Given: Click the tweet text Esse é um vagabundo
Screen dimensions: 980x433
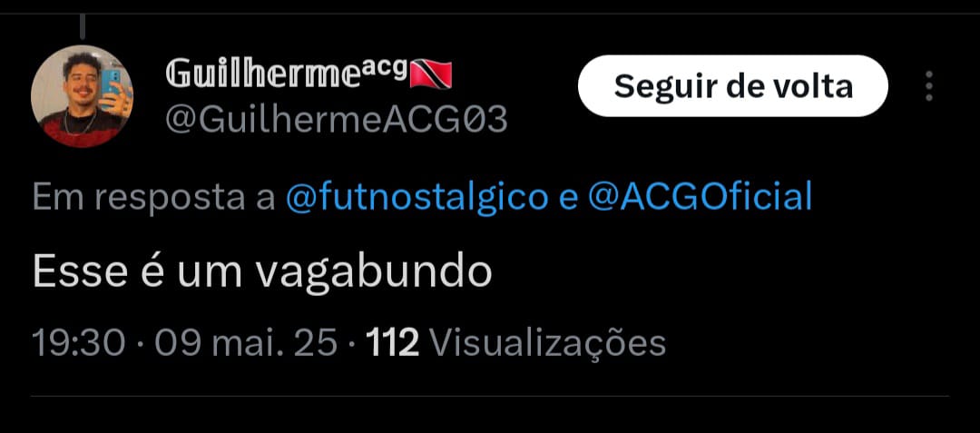Looking at the screenshot, I should [x=262, y=273].
